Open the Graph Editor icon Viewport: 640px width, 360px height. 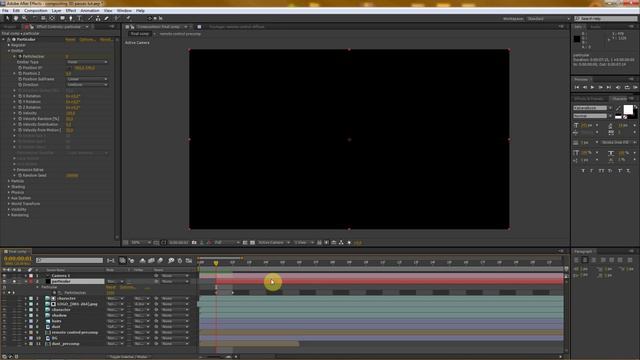(x=189, y=260)
